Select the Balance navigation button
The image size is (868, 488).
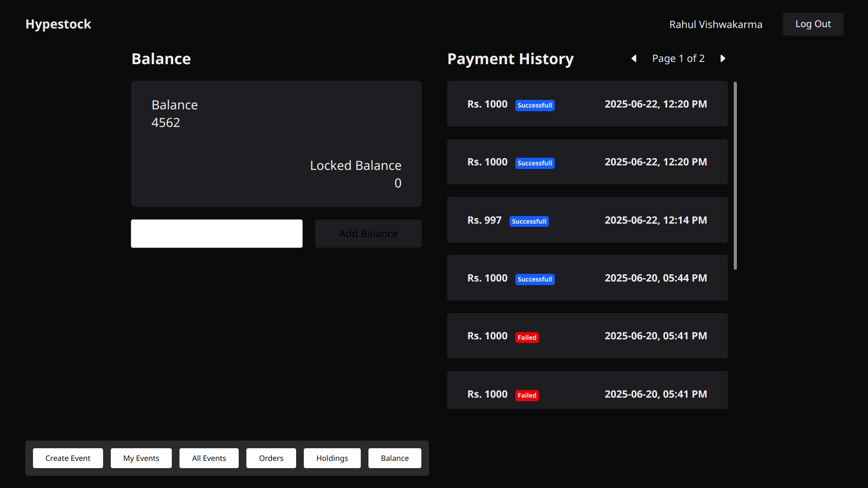[394, 458]
